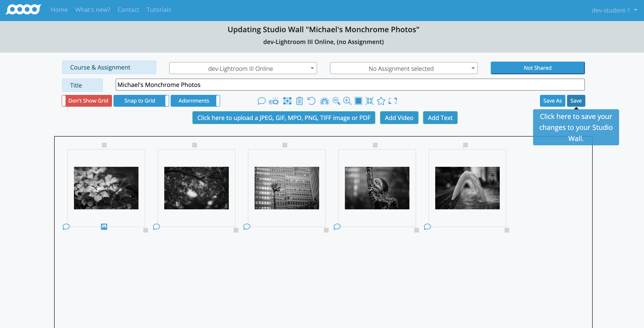This screenshot has width=644, height=328.
Task: Open the No Assignment selected dropdown
Action: (404, 68)
